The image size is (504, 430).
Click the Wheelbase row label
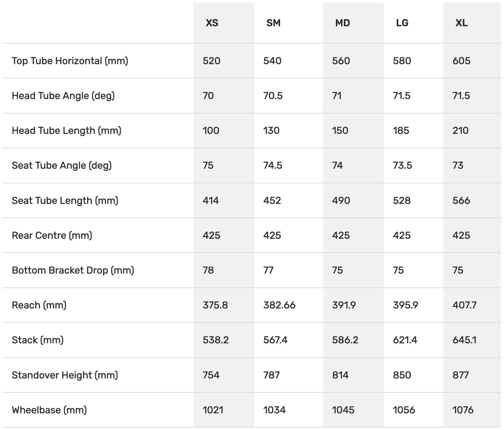[x=49, y=410]
